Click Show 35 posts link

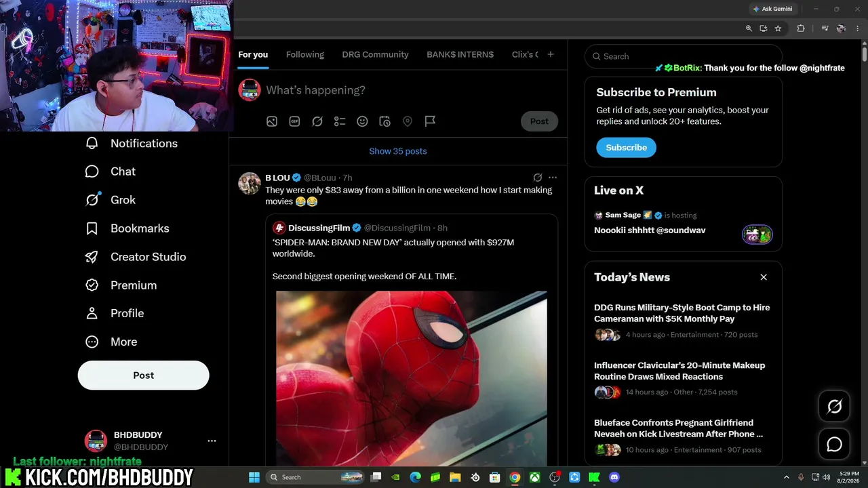point(398,151)
